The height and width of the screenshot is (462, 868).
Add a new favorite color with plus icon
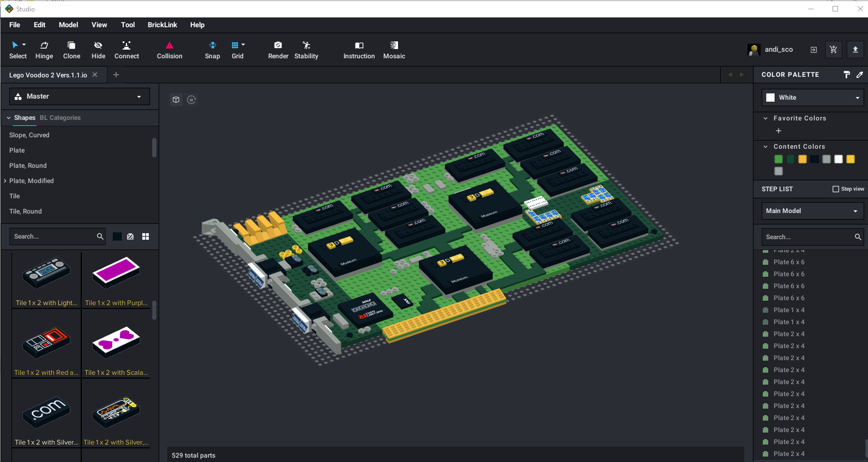click(x=779, y=131)
